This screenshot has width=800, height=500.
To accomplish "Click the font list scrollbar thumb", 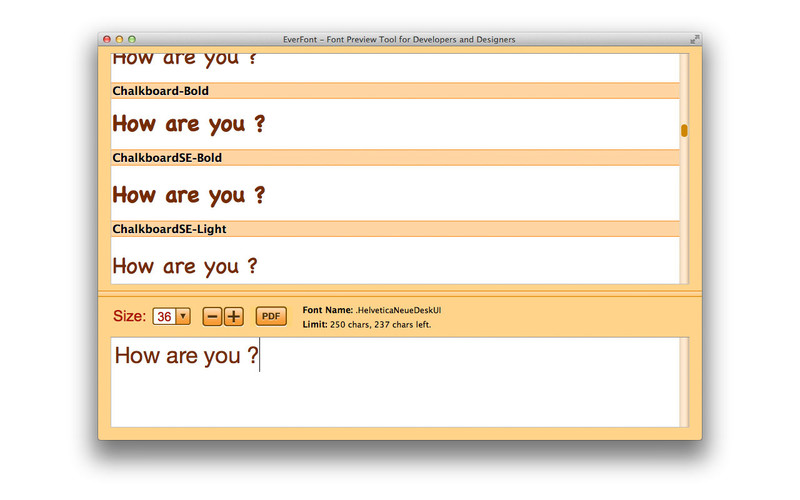I will tap(684, 131).
